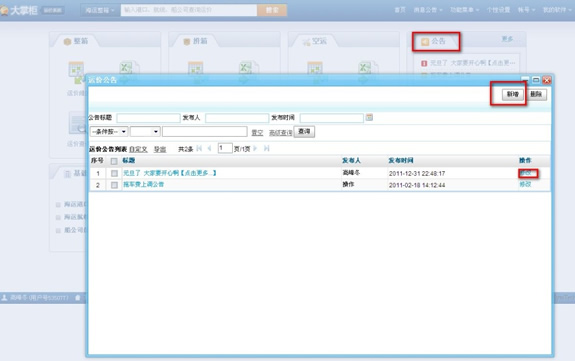Check the box for row 2
575x361 pixels.
pos(114,185)
